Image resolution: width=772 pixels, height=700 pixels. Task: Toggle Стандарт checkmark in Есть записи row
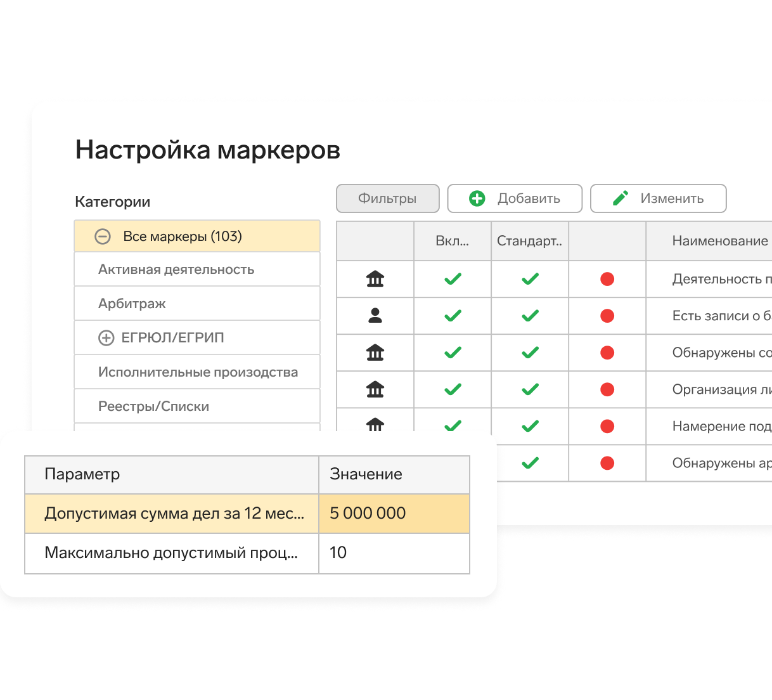click(x=530, y=316)
